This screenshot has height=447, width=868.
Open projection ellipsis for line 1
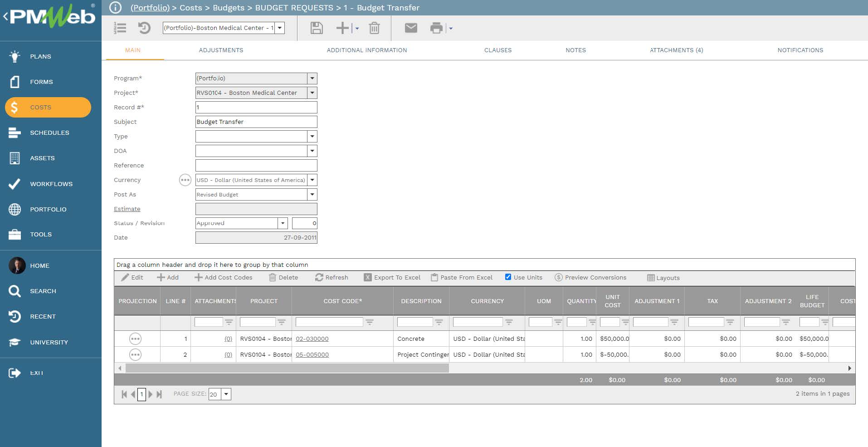pyautogui.click(x=135, y=339)
